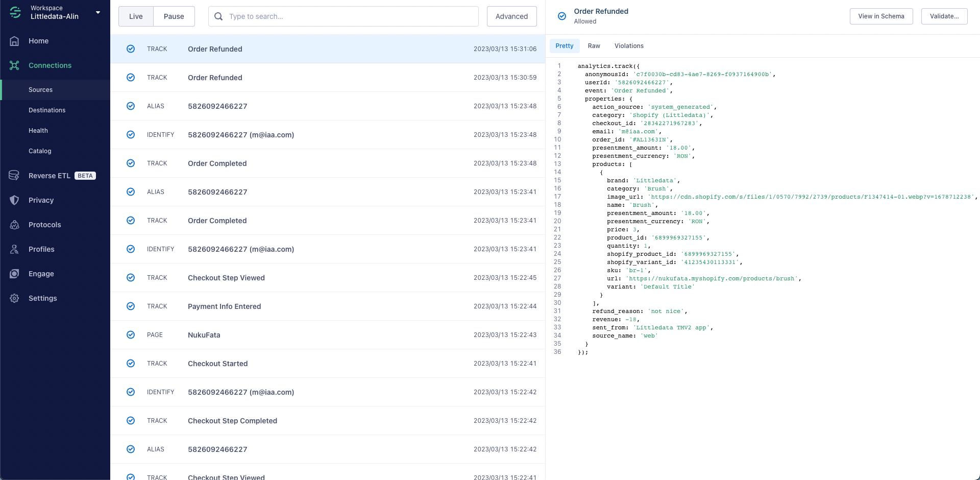The height and width of the screenshot is (480, 980).
Task: Select the Payment Info Entered event
Action: point(328,306)
